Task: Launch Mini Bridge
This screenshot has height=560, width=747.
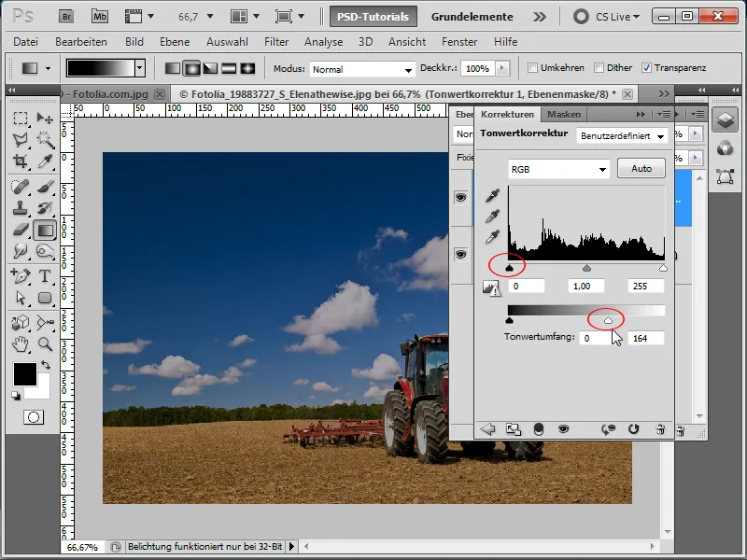Action: [100, 17]
